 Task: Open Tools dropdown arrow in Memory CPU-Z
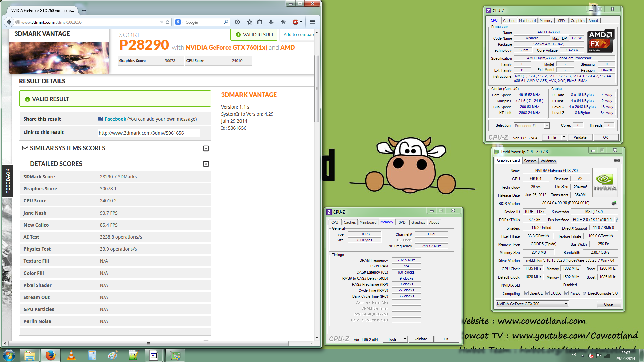tap(405, 339)
